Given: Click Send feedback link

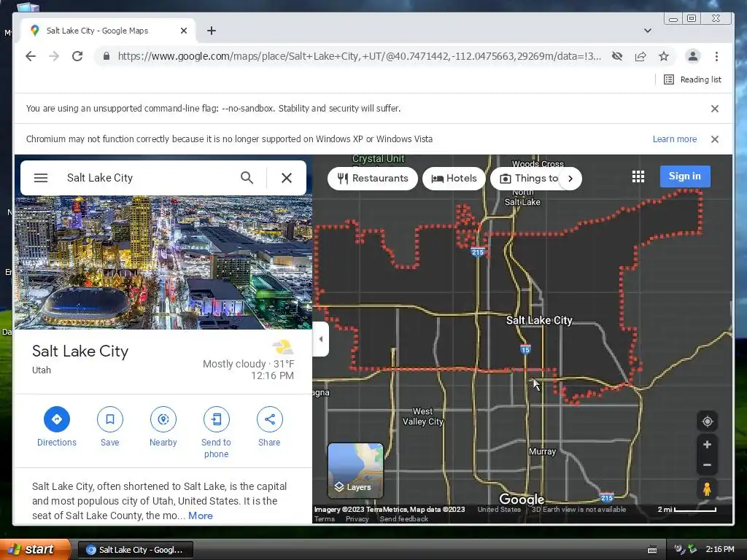Looking at the screenshot, I should 404,519.
